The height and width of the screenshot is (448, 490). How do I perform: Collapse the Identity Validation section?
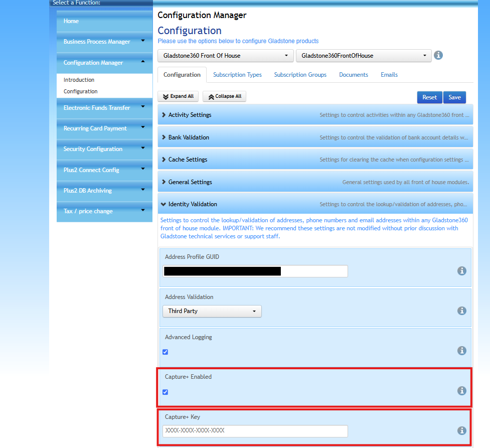(x=315, y=204)
